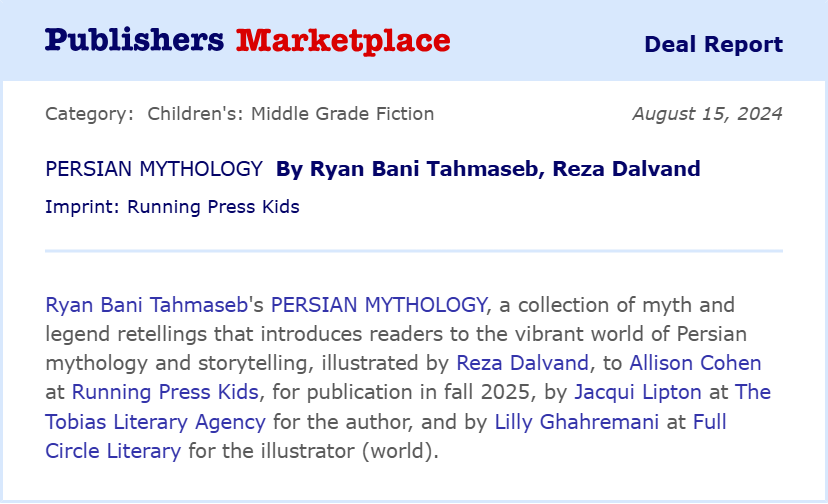Click the byline Ryan Bani Tahmaseb, Reza Dalvand
The image size is (828, 504).
coord(488,169)
